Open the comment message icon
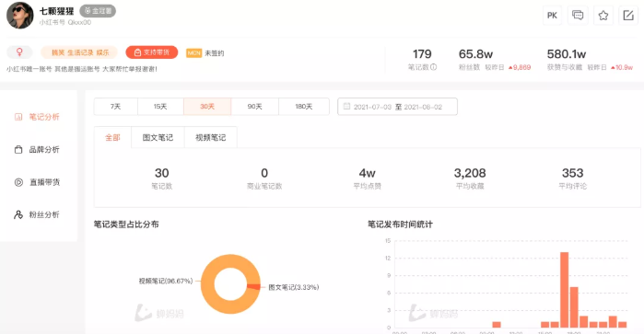Viewport: 644px width, 334px height. click(x=578, y=16)
